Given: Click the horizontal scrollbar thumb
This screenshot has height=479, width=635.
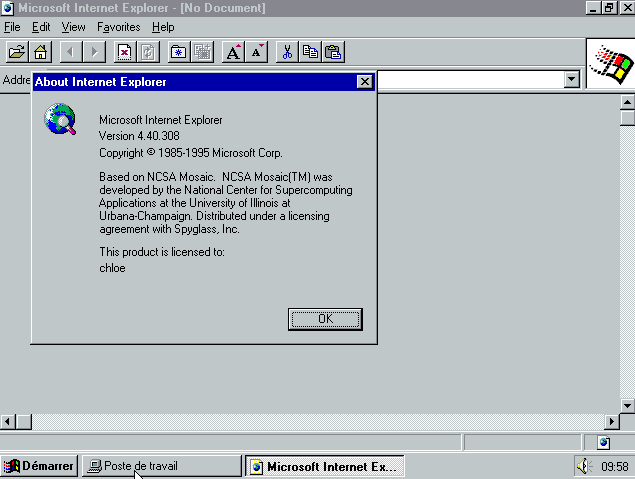Looking at the screenshot, I should (x=24, y=422).
